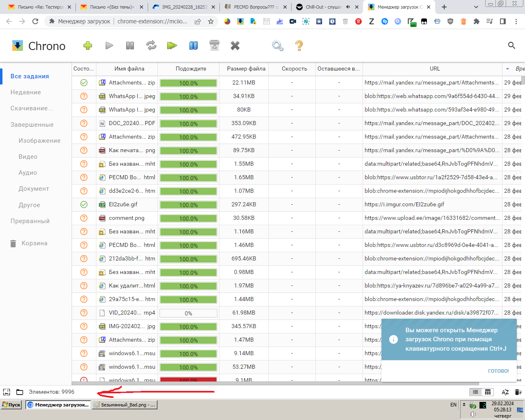This screenshot has width=525, height=420.
Task: Select 'Другое' filter in sidebar
Action: click(29, 205)
